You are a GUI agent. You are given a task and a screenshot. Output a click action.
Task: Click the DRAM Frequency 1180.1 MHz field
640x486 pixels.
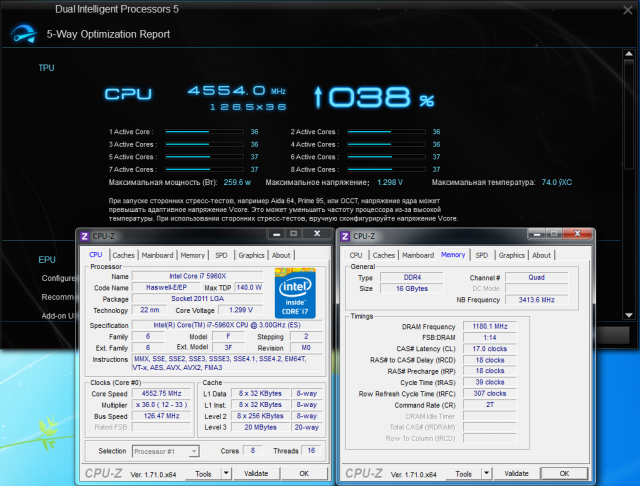tap(490, 326)
